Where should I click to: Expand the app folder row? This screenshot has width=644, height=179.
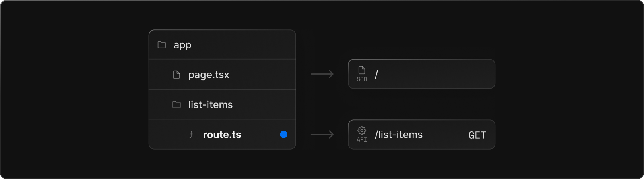click(222, 45)
